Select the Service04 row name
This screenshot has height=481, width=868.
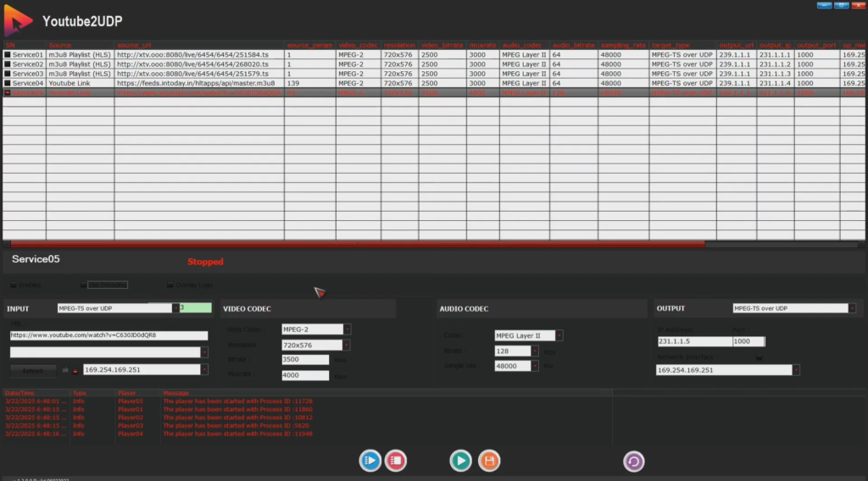coord(28,83)
